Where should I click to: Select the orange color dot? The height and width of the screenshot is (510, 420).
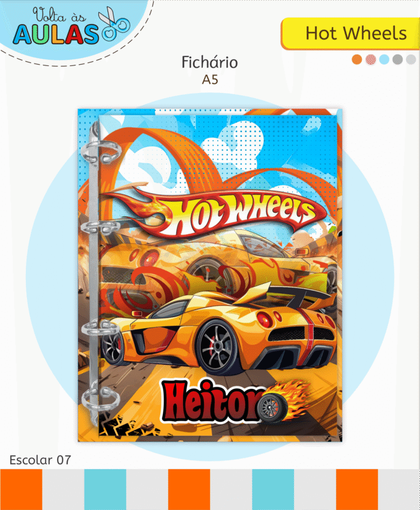[x=357, y=59]
